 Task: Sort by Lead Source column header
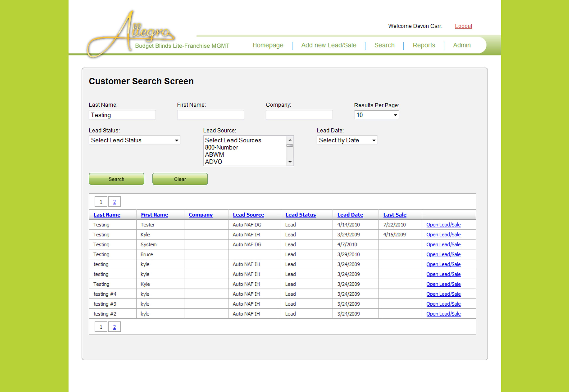(x=248, y=215)
